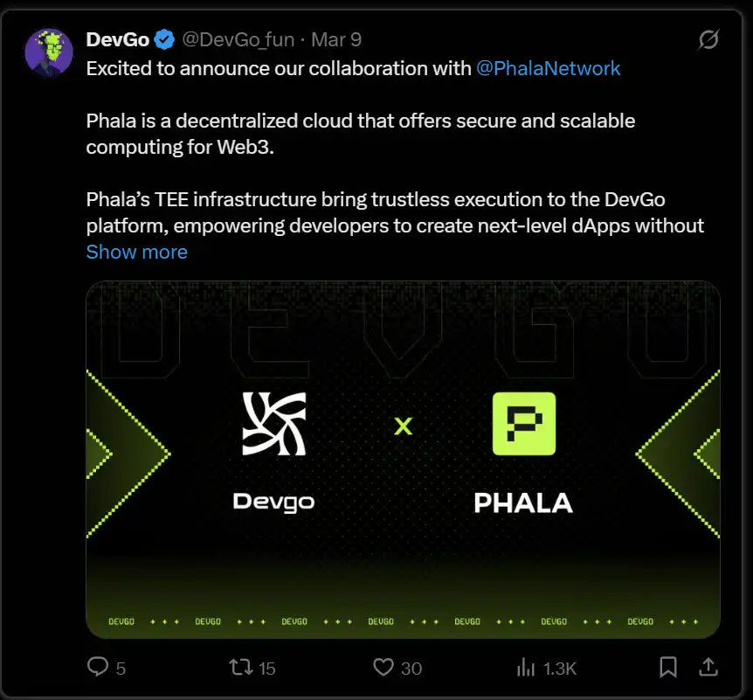
Task: Click the Mar 9 timestamp
Action: [x=336, y=39]
